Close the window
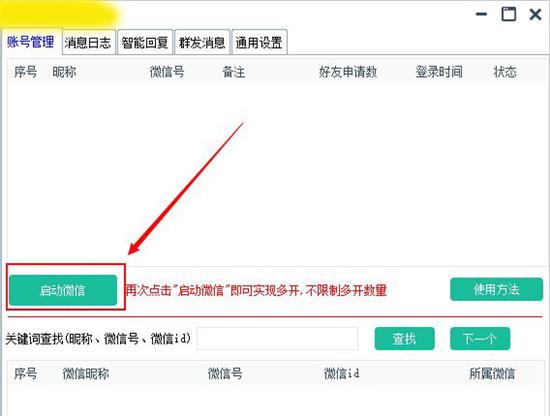550x416 pixels. [x=535, y=14]
